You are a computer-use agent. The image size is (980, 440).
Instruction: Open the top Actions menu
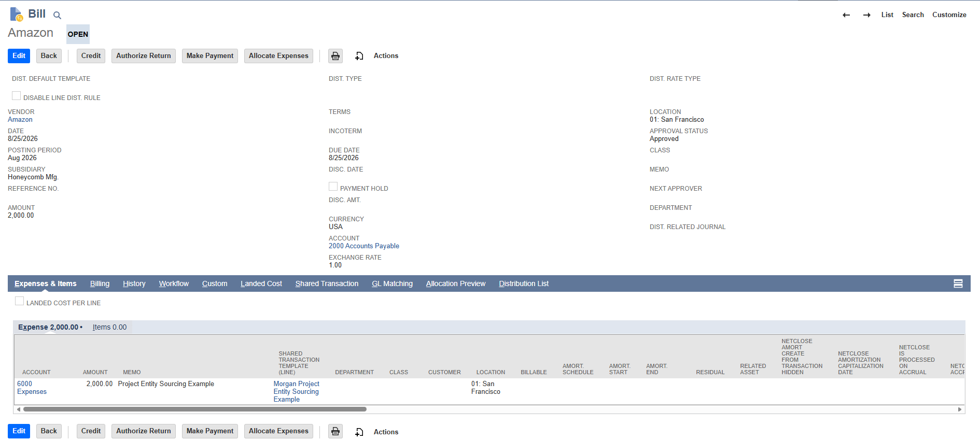[386, 56]
